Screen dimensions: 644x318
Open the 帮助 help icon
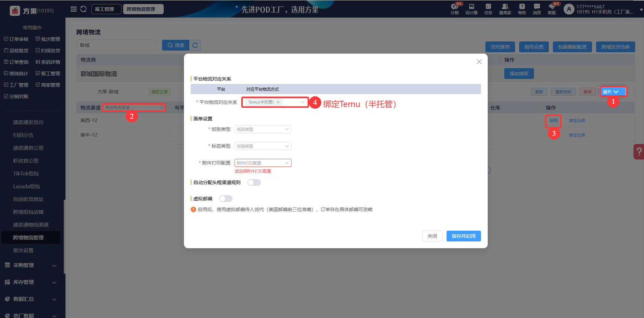coord(522,9)
